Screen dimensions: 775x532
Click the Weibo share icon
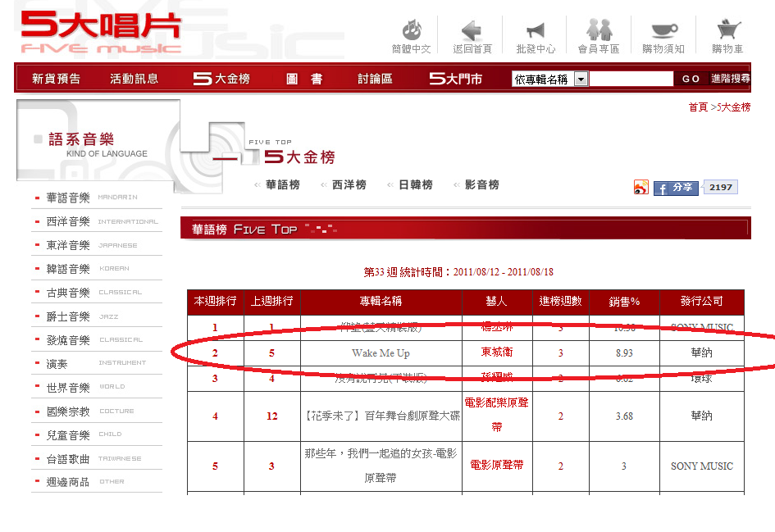pos(641,187)
